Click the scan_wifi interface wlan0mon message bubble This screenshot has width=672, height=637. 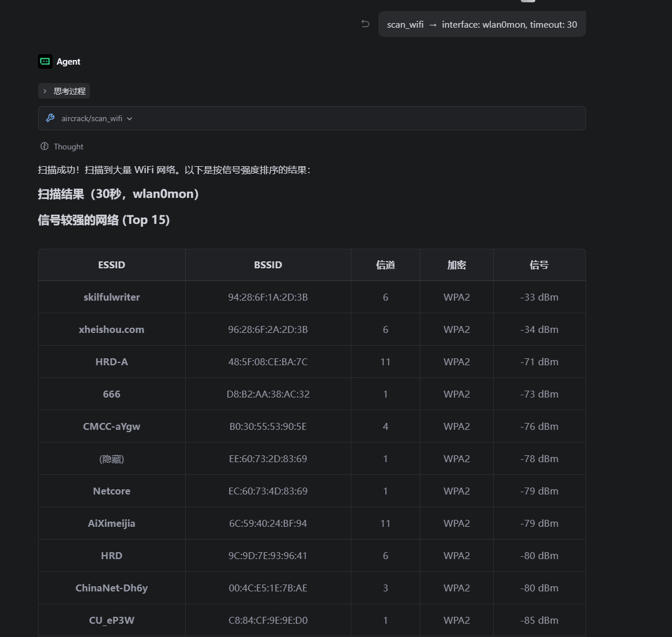coord(482,24)
